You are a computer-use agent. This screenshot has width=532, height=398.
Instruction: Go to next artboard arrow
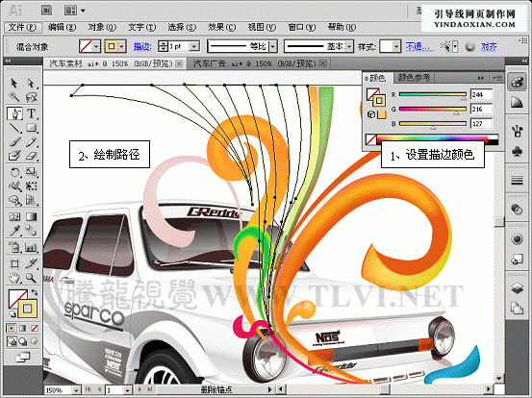pyautogui.click(x=139, y=390)
